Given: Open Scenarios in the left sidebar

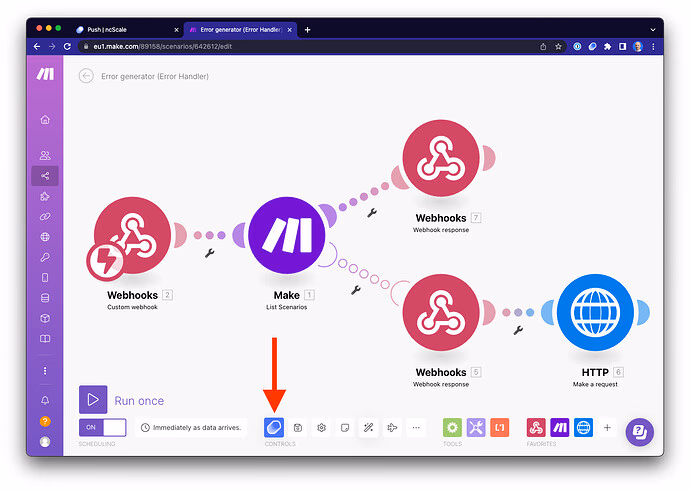Looking at the screenshot, I should 45,176.
